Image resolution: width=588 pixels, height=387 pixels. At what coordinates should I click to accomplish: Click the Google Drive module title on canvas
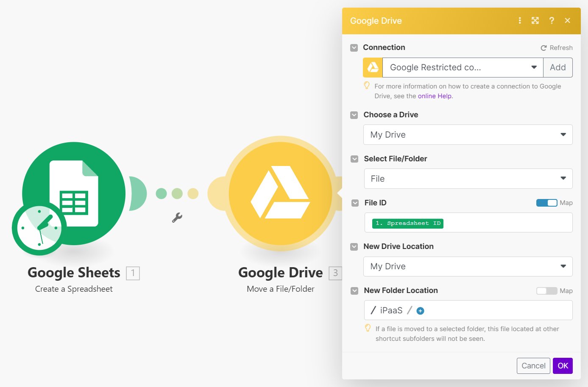(x=281, y=273)
